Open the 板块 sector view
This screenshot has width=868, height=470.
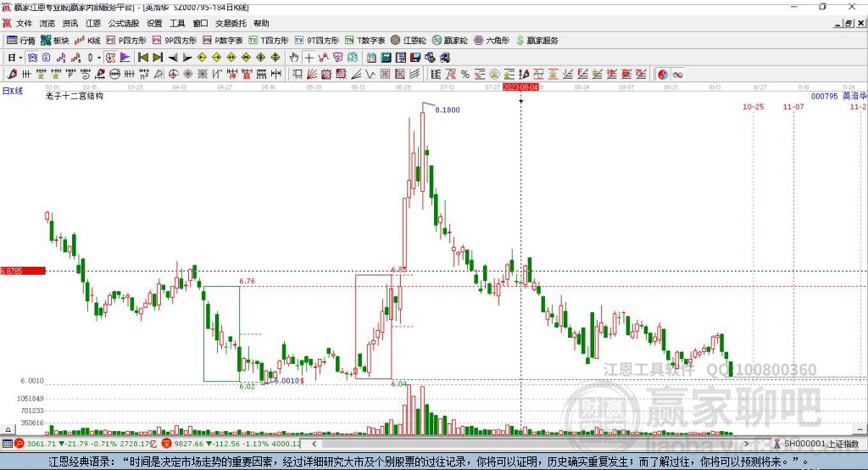(x=55, y=41)
